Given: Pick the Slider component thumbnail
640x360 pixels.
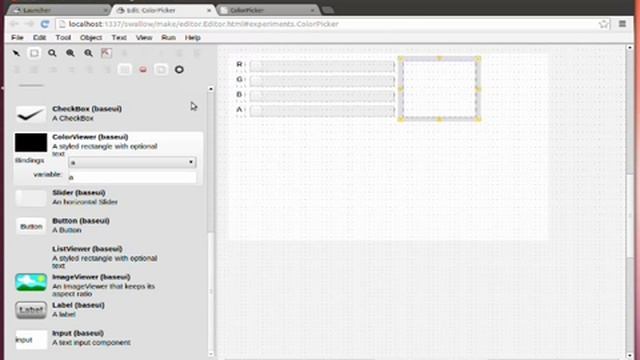Looking at the screenshot, I should tap(31, 198).
